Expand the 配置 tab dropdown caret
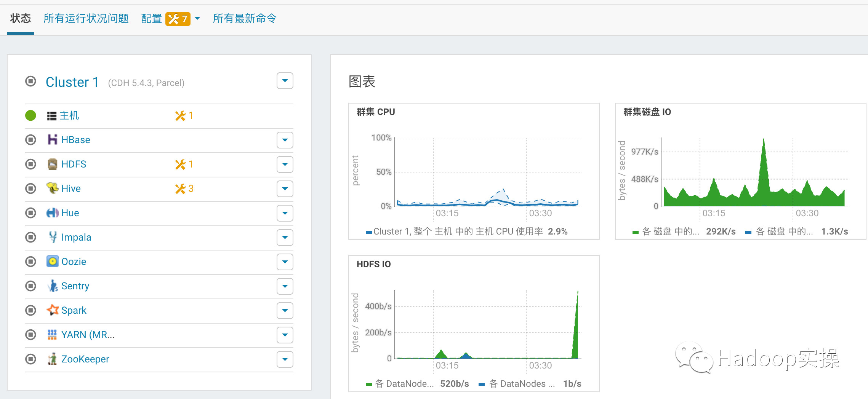Viewport: 868px width, 399px height. click(197, 19)
